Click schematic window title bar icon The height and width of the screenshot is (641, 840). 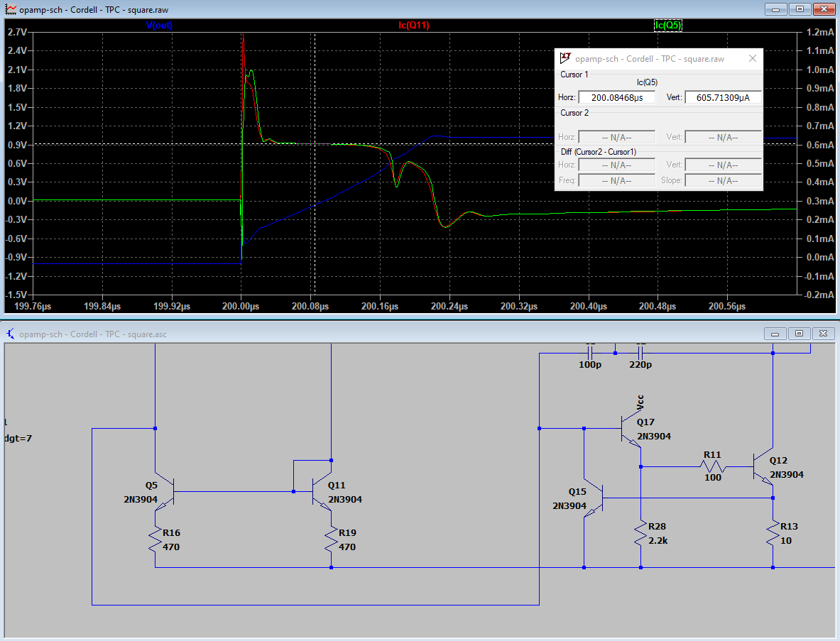11,334
